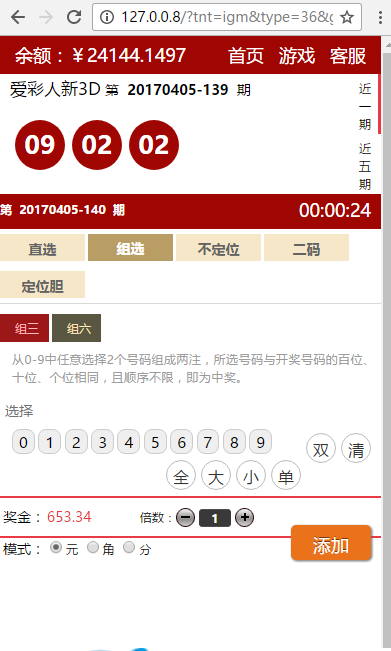Click the site info icon in address bar
This screenshot has height=651, width=391.
click(107, 17)
